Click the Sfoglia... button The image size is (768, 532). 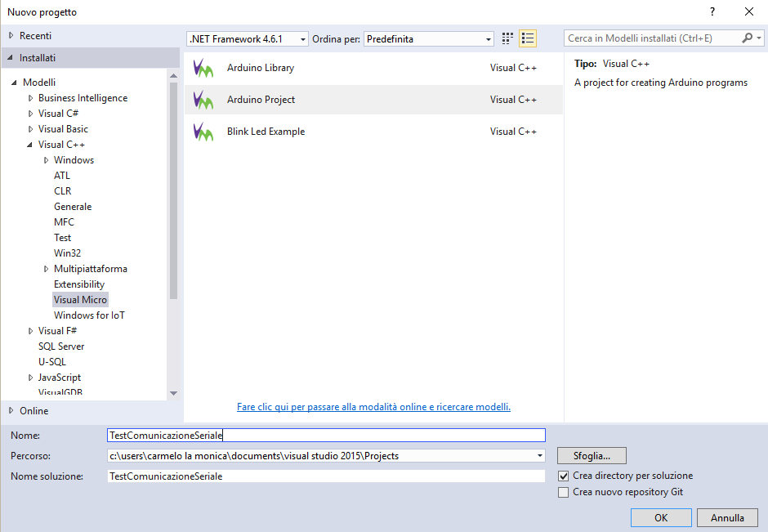[x=592, y=456]
